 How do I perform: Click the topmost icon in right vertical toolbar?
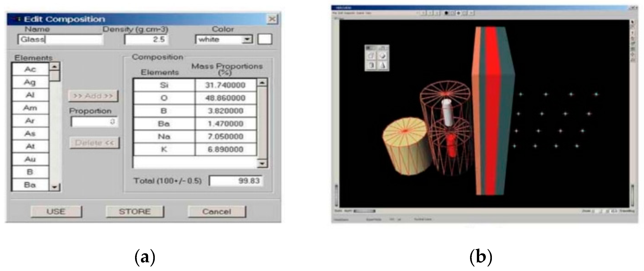click(633, 22)
